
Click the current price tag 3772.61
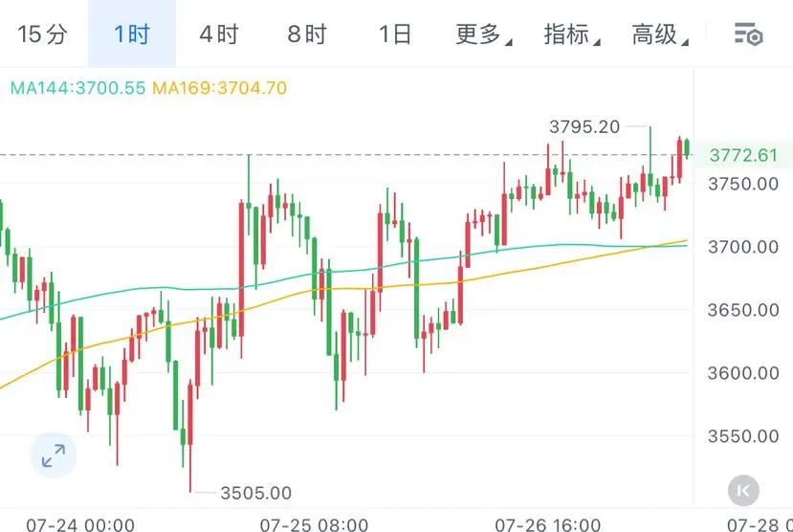point(743,155)
